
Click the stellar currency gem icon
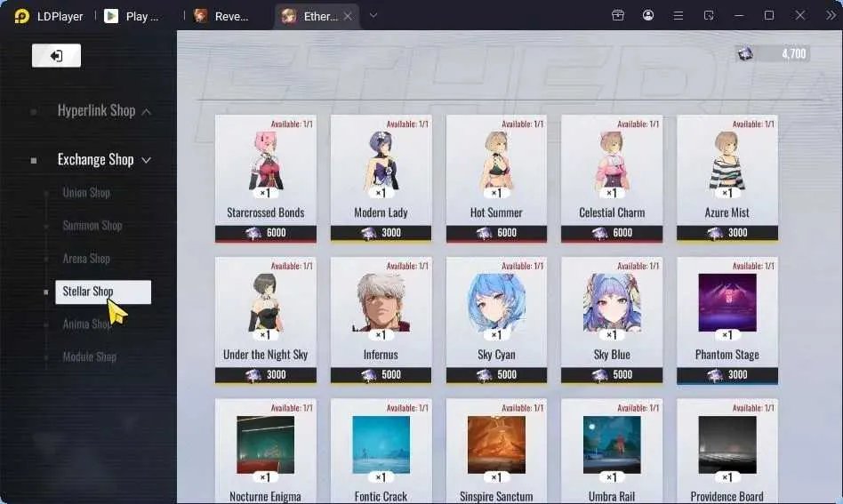[x=744, y=53]
